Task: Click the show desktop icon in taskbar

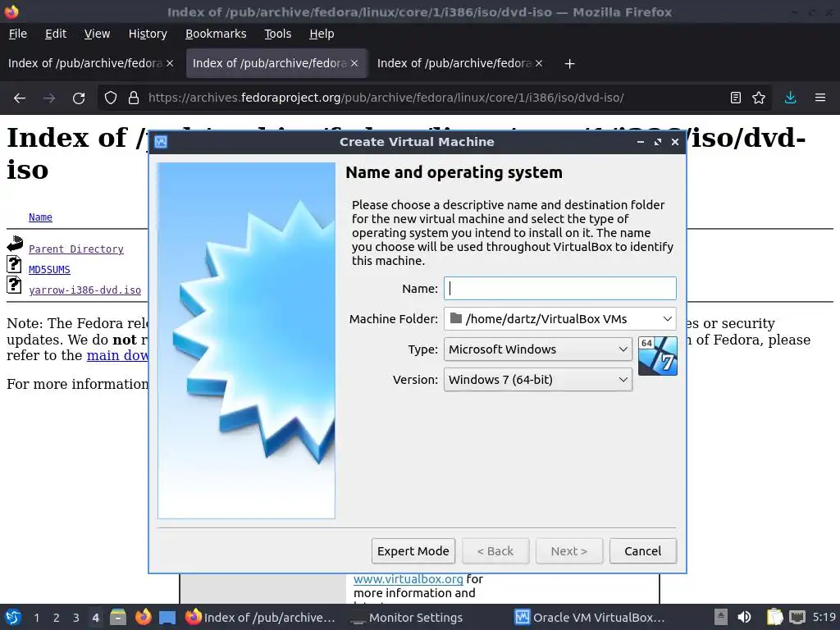Action: pyautogui.click(x=167, y=618)
